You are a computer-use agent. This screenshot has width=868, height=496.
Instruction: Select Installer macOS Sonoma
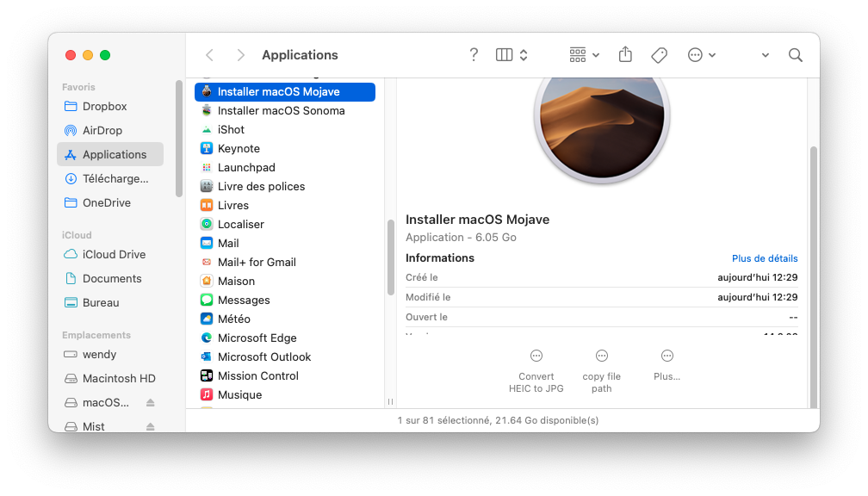pos(284,111)
